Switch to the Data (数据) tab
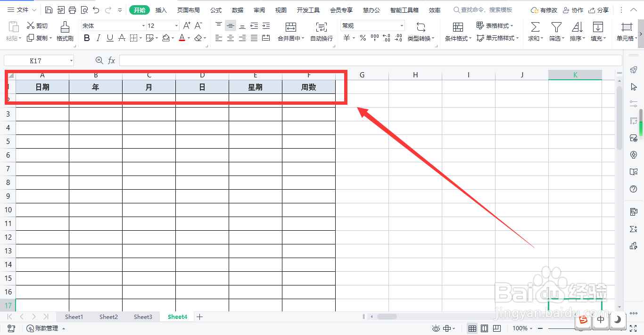The width and height of the screenshot is (644, 335). (x=238, y=10)
